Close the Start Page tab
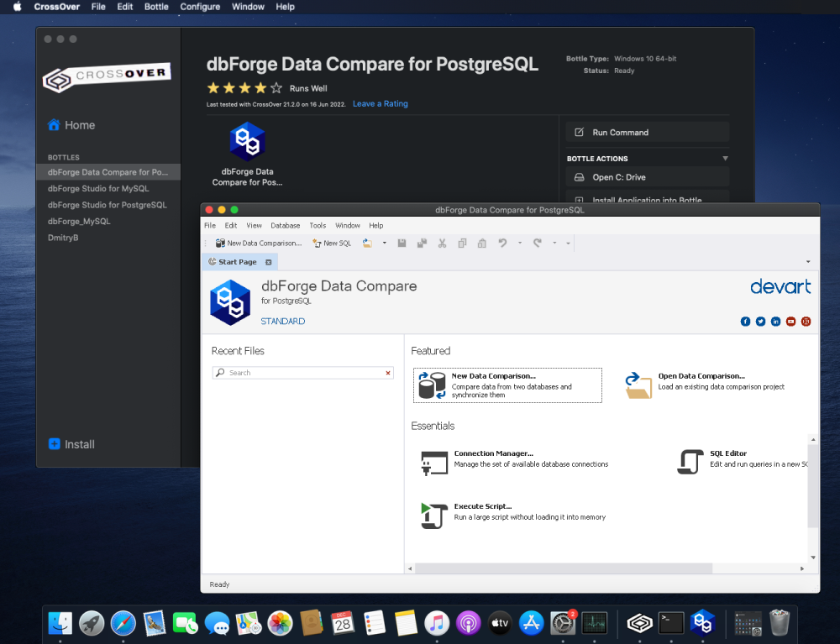 coord(269,262)
